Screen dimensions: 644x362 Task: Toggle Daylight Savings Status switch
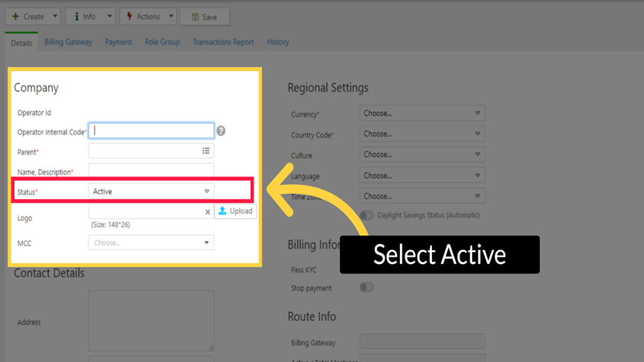pos(366,216)
